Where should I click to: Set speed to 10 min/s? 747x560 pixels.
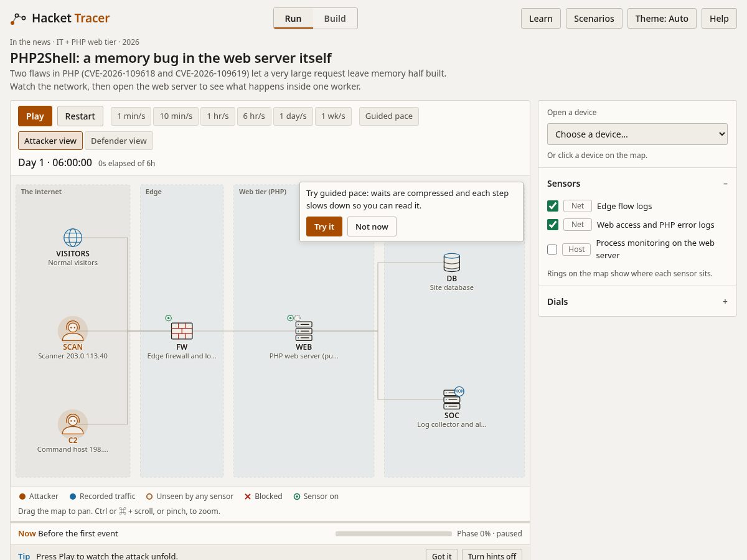pyautogui.click(x=176, y=116)
